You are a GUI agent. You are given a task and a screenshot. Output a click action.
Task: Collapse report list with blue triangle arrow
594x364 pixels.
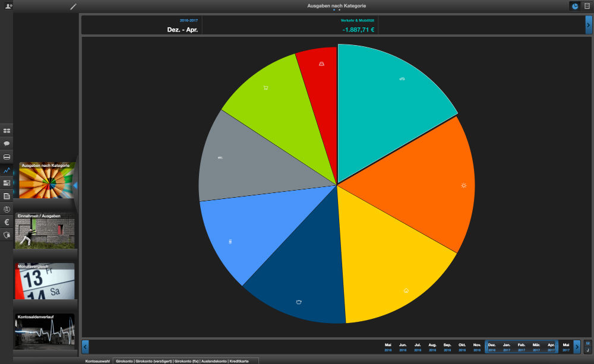click(75, 185)
